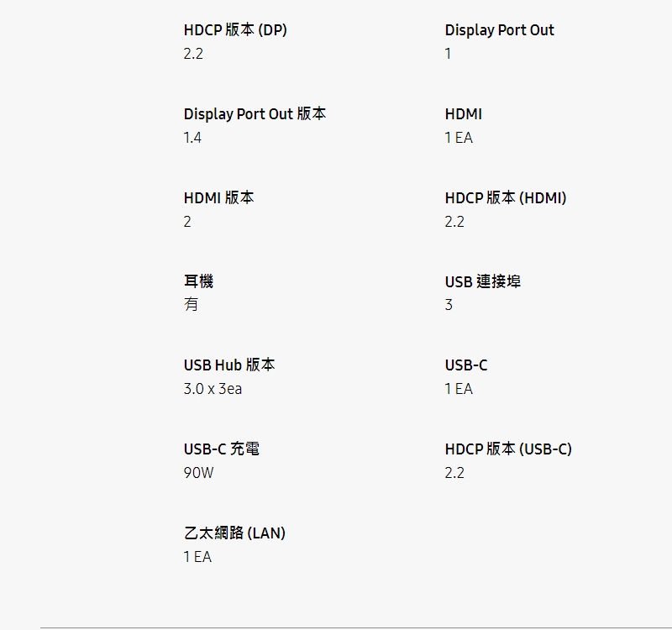Viewport: 672px width, 630px height.
Task: Click the 2.2 value under HDCP 版本 (DP)
Action: coord(193,54)
